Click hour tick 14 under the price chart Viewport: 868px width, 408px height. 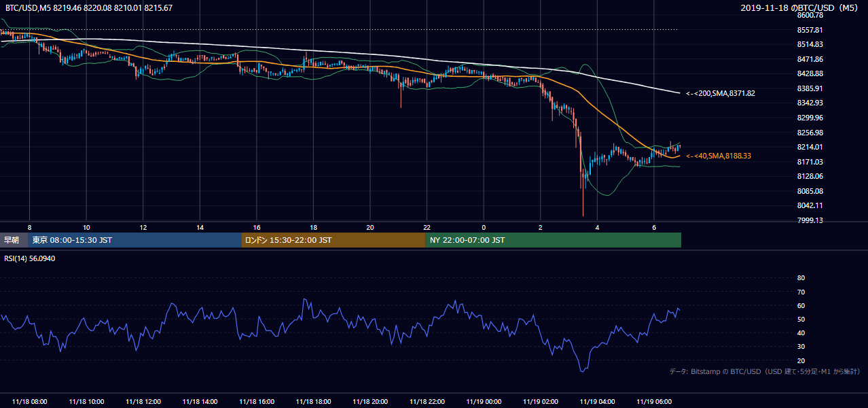200,227
